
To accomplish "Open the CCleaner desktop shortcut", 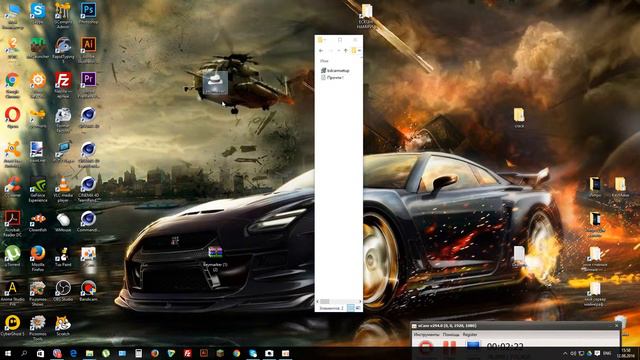I will 12,187.
